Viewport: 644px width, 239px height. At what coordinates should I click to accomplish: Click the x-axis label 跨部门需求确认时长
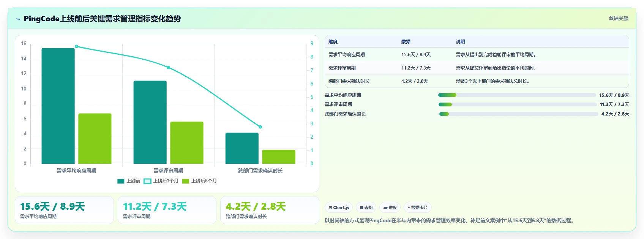tap(260, 171)
